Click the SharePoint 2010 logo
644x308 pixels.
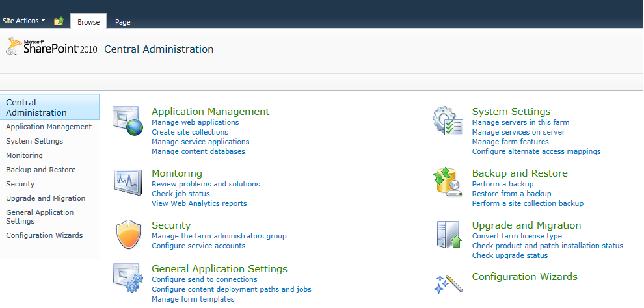tap(52, 46)
